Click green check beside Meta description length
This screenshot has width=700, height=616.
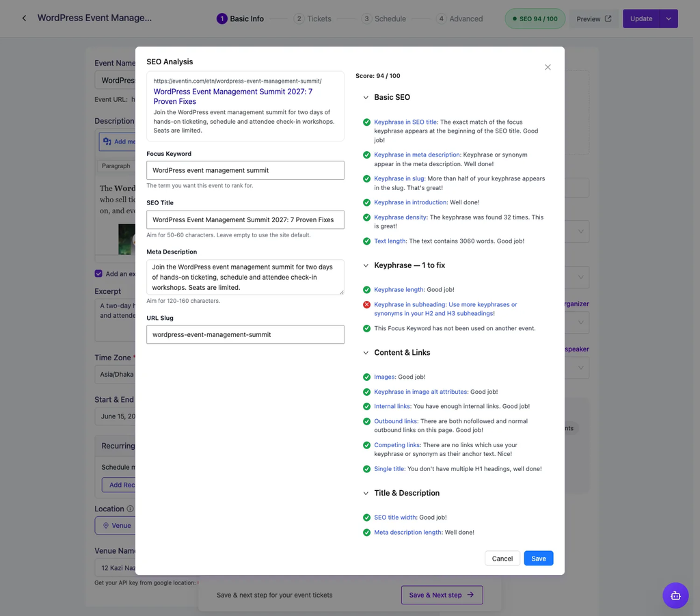[x=366, y=532]
